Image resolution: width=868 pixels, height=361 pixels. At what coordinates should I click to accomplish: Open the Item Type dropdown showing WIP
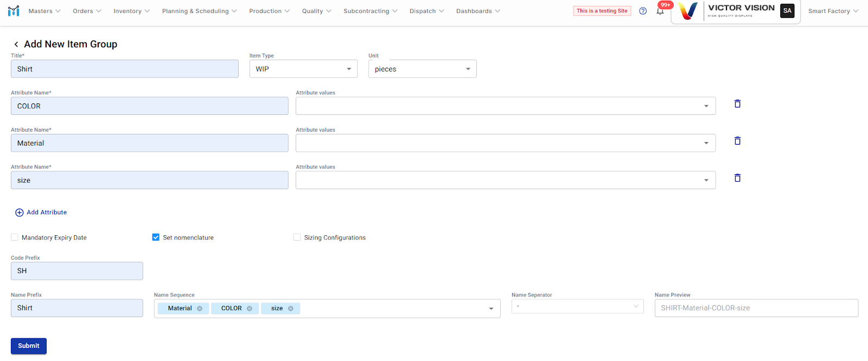[x=303, y=69]
